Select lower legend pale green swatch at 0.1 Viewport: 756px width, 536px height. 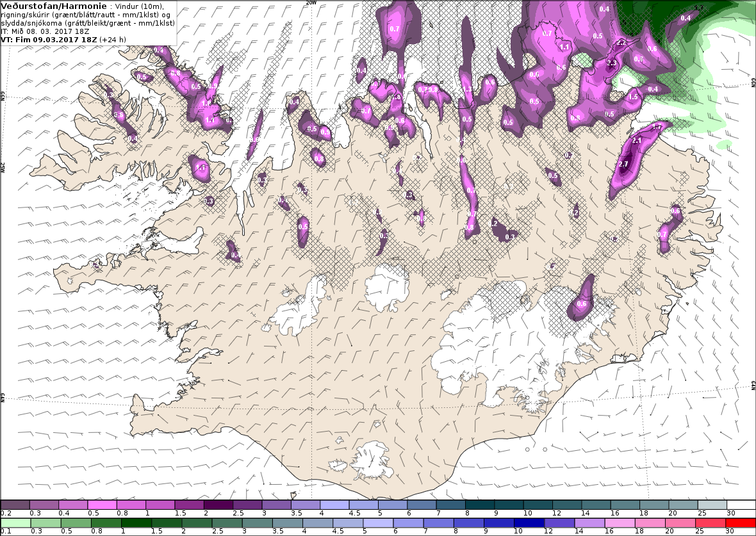pyautogui.click(x=16, y=523)
